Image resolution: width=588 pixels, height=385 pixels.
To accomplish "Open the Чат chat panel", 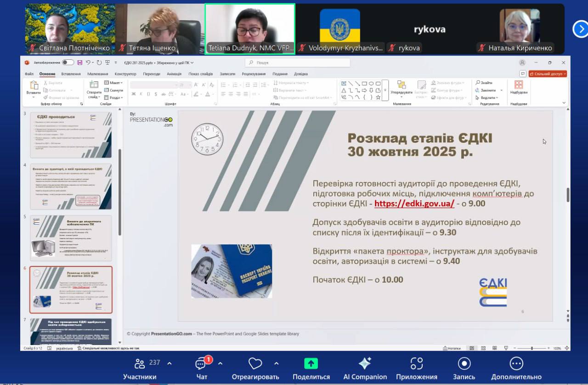I will pos(201,364).
